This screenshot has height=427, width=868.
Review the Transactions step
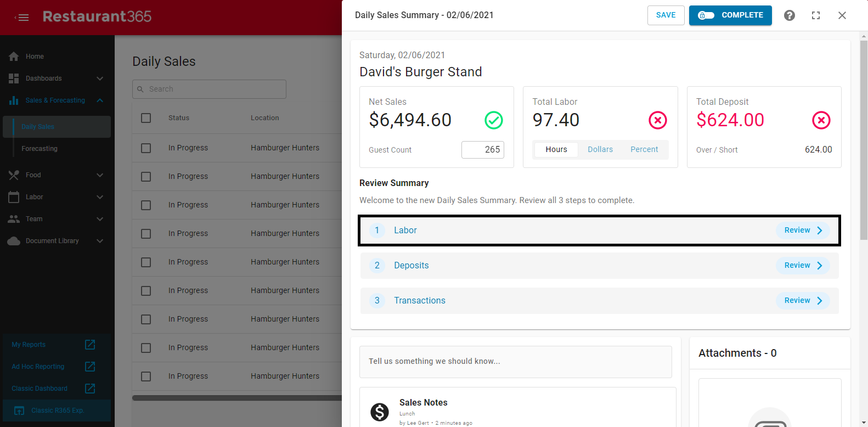[803, 301]
